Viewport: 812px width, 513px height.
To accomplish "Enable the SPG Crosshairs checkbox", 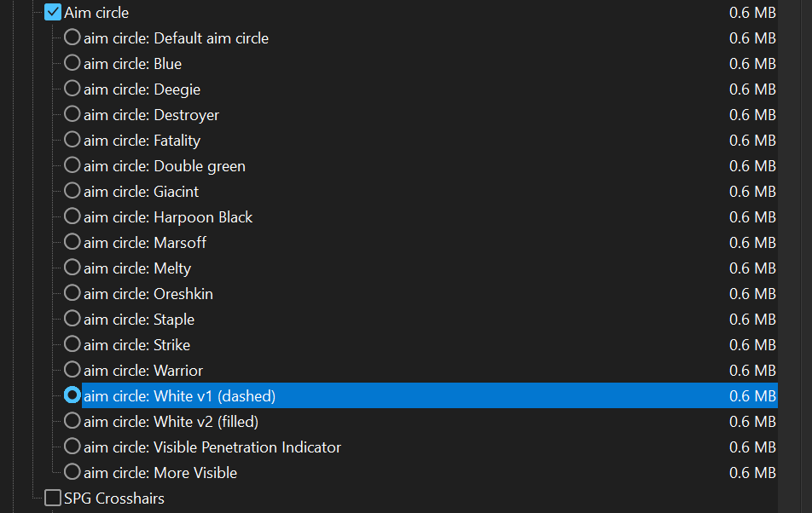I will pyautogui.click(x=53, y=498).
